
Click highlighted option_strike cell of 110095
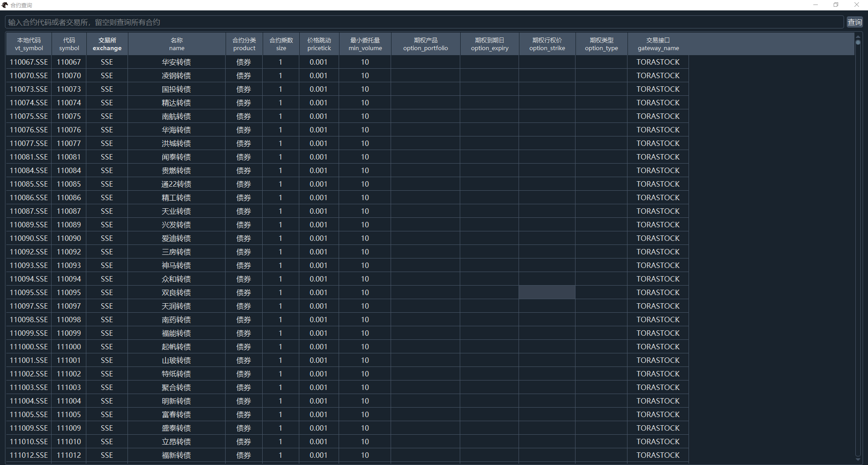pos(547,292)
